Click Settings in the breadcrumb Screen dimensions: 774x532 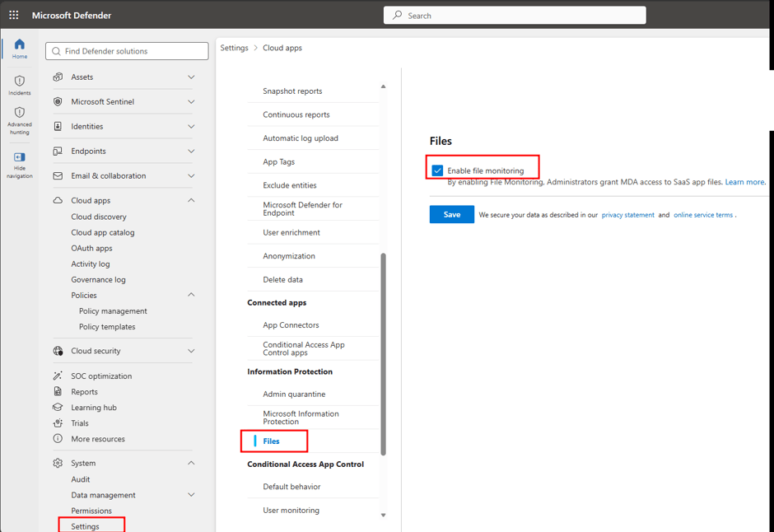[x=234, y=48]
